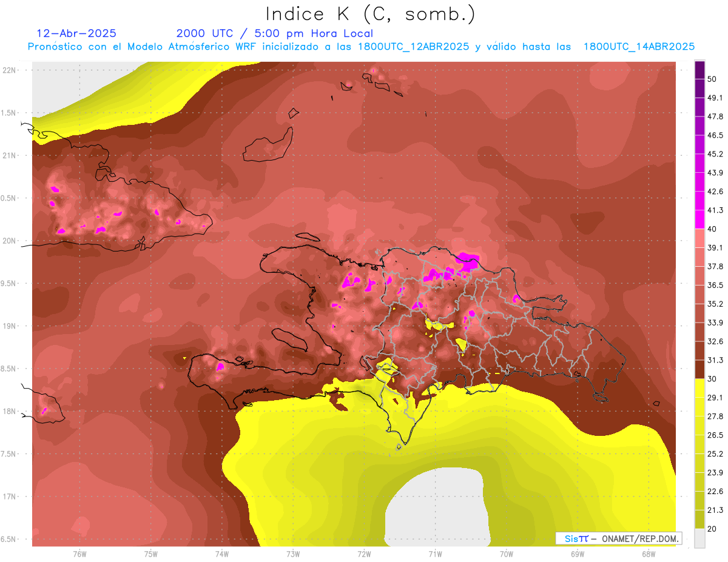Click the latitude axis label "9.5N"

(x=9, y=283)
